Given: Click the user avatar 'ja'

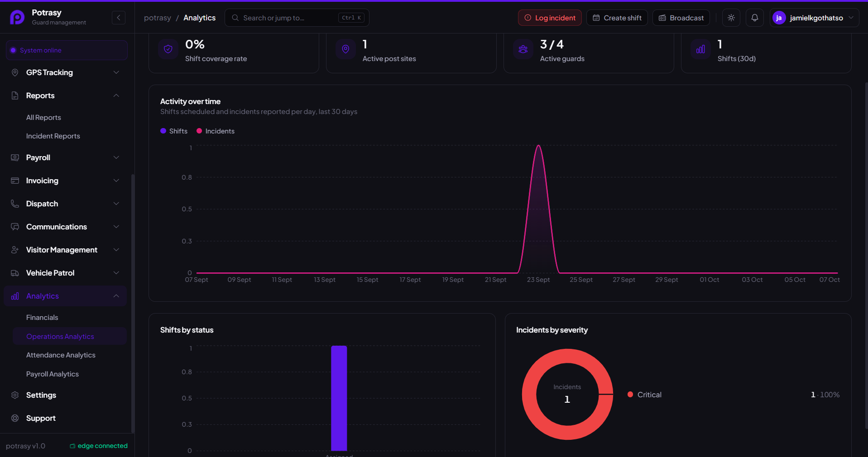Looking at the screenshot, I should pos(779,18).
